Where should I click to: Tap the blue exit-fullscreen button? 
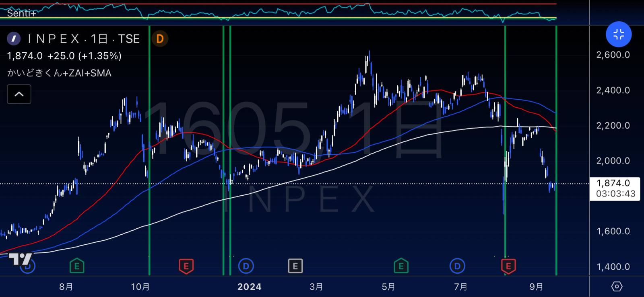click(618, 35)
